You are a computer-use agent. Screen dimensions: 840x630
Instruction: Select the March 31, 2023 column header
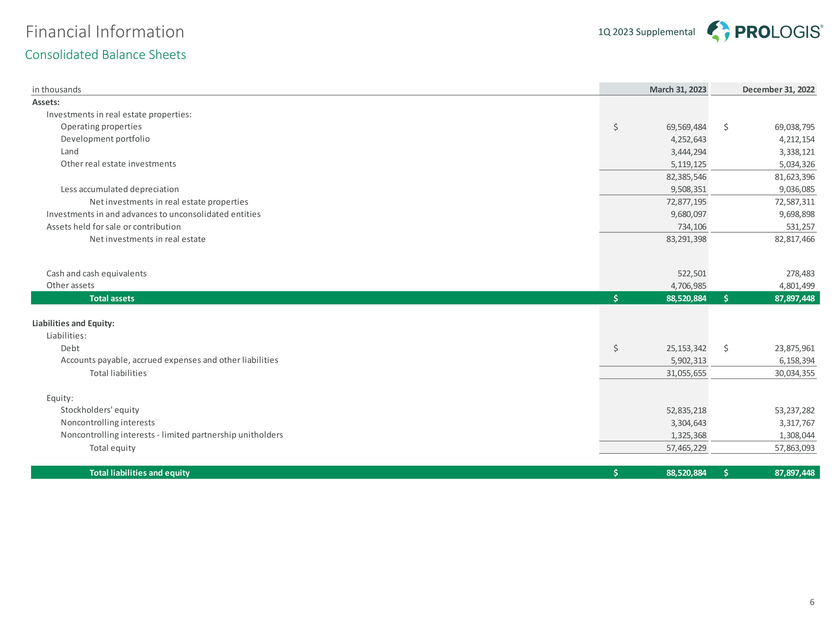click(678, 90)
